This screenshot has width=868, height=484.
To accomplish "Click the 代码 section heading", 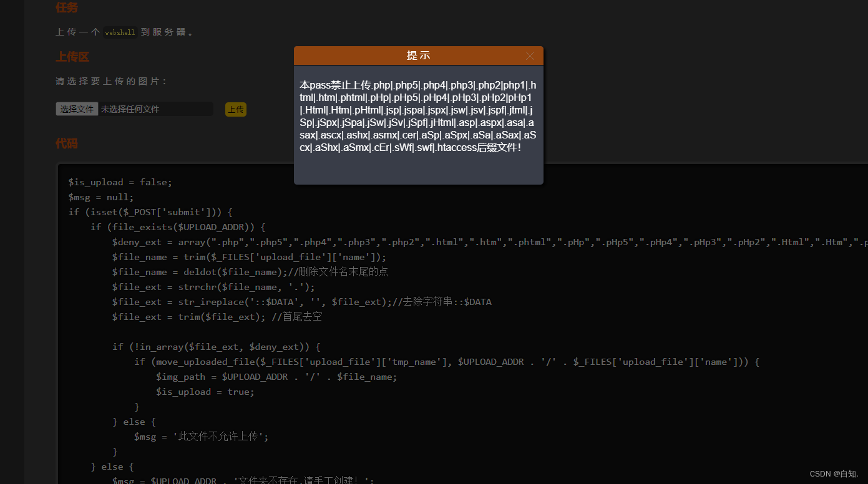I will click(67, 143).
